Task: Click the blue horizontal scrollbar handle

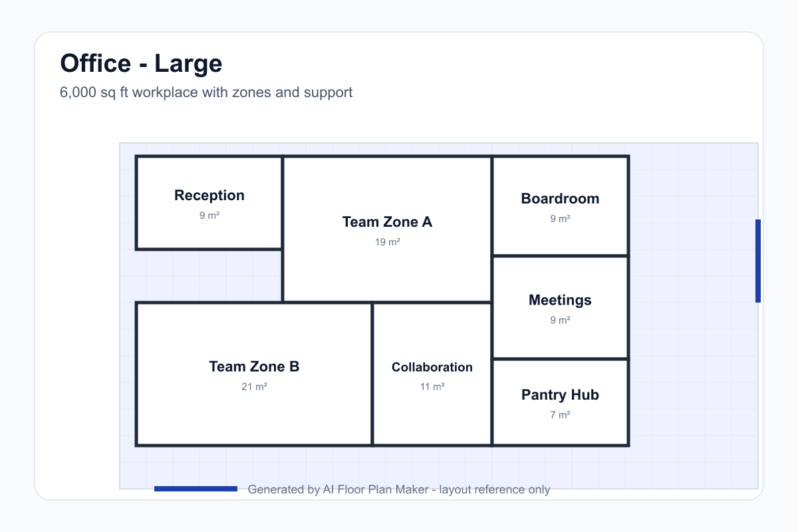Action: click(x=196, y=489)
